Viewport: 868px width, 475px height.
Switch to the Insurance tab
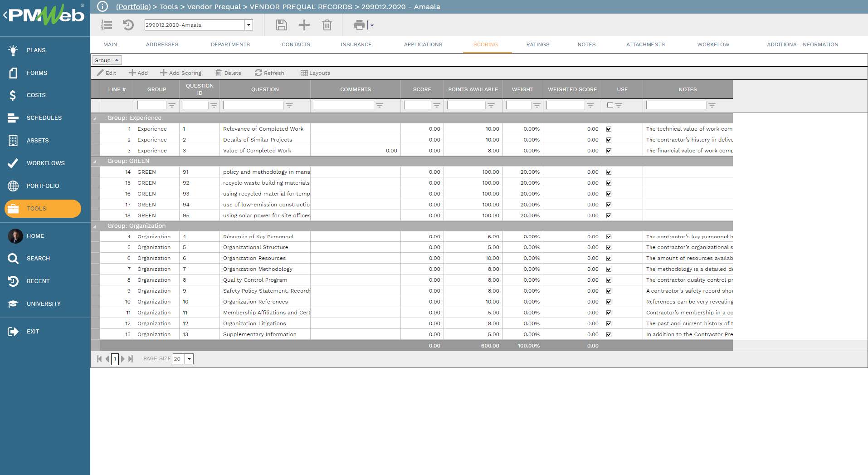tap(356, 44)
